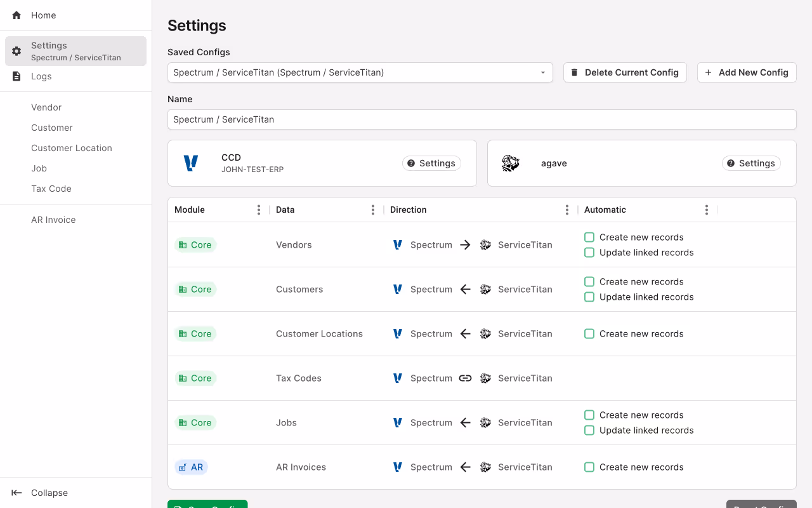Open CCD Settings button
Image resolution: width=812 pixels, height=508 pixels.
[x=431, y=163]
